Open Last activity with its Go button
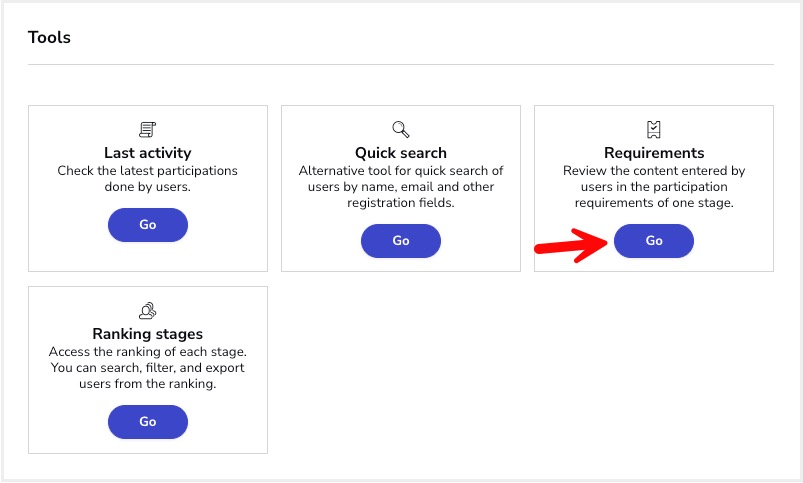The image size is (803, 483). coord(147,225)
